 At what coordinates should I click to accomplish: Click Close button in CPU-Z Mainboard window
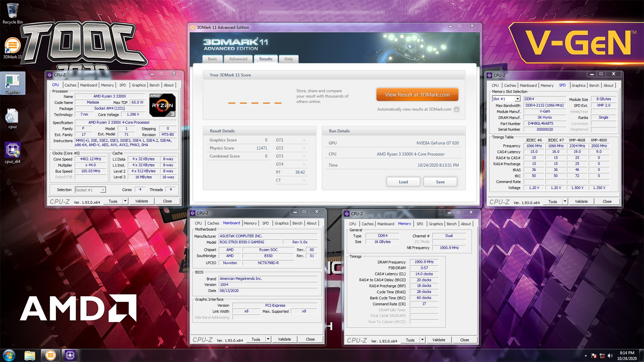point(310,339)
